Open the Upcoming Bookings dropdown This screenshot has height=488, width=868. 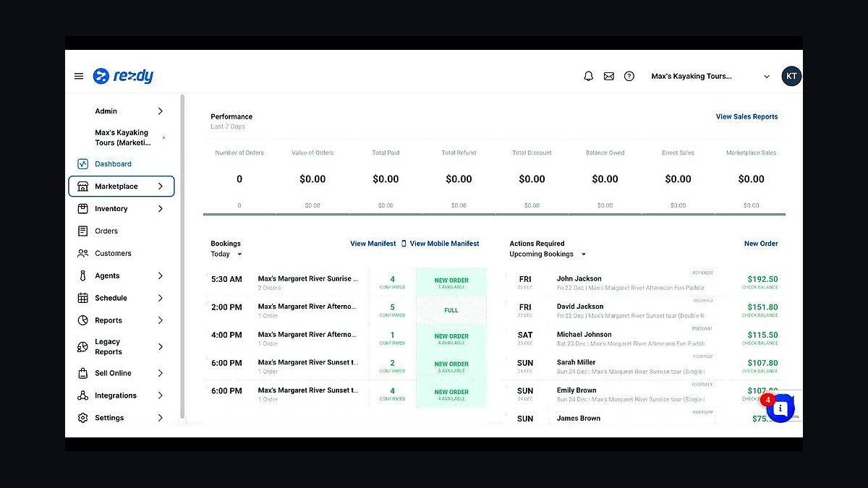[x=548, y=254]
